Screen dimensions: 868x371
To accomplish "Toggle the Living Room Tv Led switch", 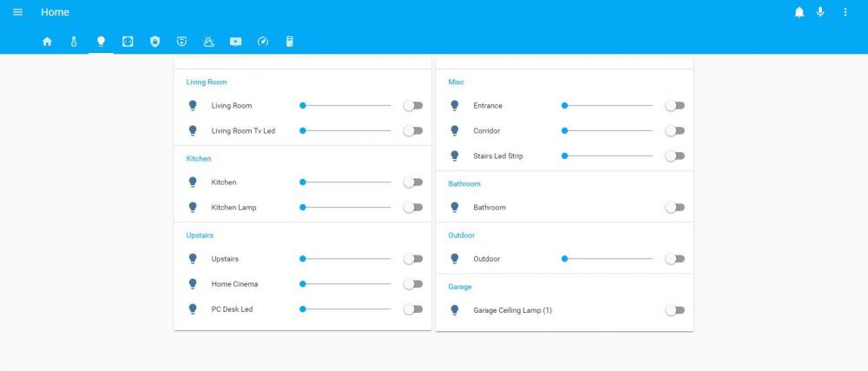I will pyautogui.click(x=413, y=131).
